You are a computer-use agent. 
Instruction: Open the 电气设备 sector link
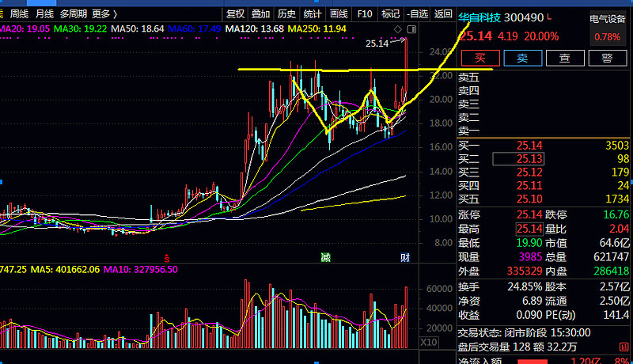click(x=608, y=19)
